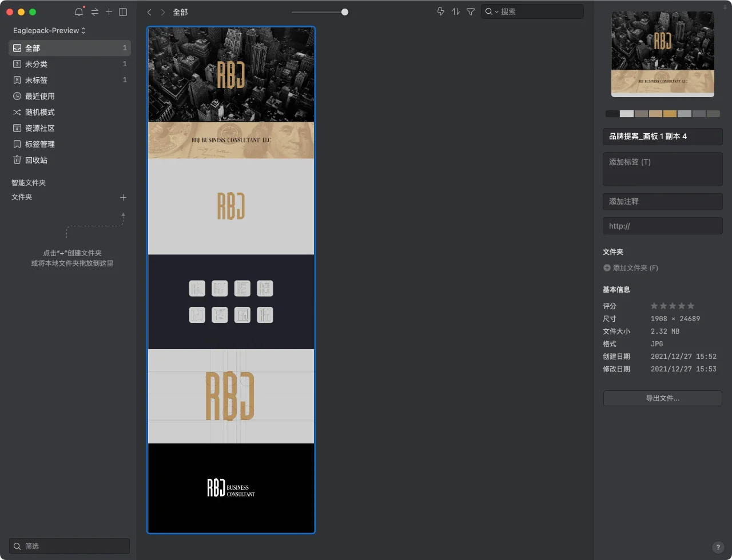Viewport: 732px width, 560px height.
Task: Click the 未标签 icon
Action: coord(17,80)
